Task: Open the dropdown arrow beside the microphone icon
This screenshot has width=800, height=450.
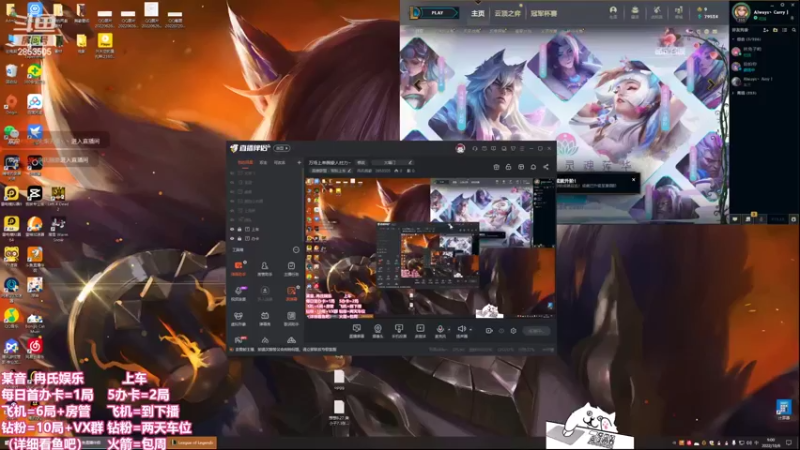Action: coord(448,330)
